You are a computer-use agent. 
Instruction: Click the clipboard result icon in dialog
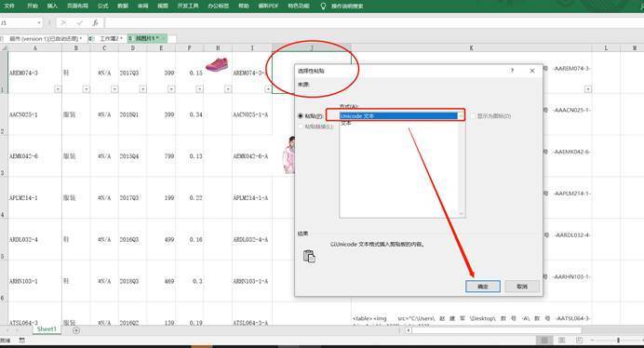click(x=309, y=256)
